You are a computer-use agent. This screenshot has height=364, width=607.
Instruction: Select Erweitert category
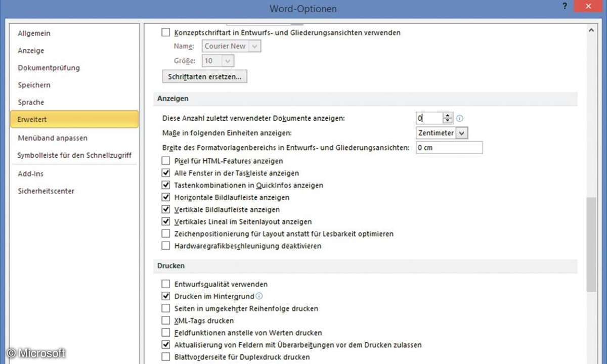click(x=74, y=119)
